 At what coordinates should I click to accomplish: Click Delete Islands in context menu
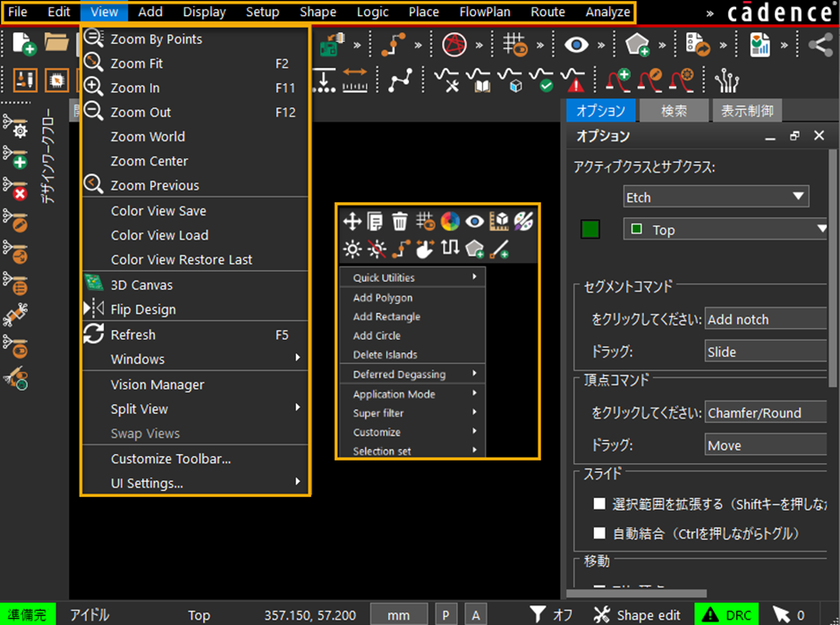[x=412, y=354]
